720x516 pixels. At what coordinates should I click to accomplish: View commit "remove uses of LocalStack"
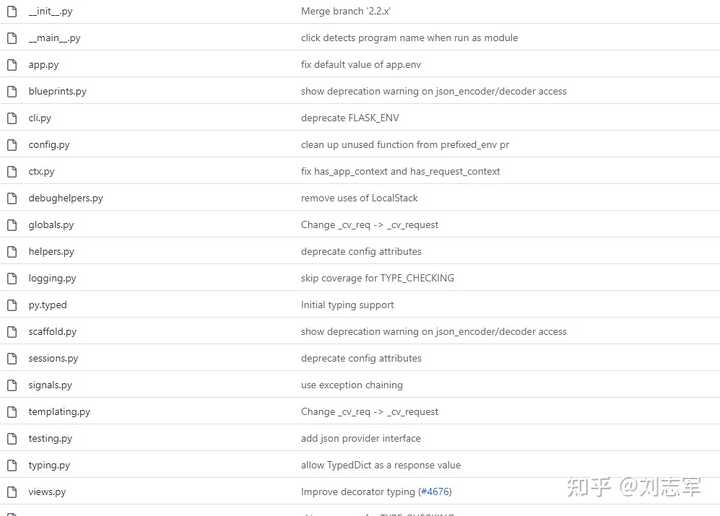[x=359, y=198]
